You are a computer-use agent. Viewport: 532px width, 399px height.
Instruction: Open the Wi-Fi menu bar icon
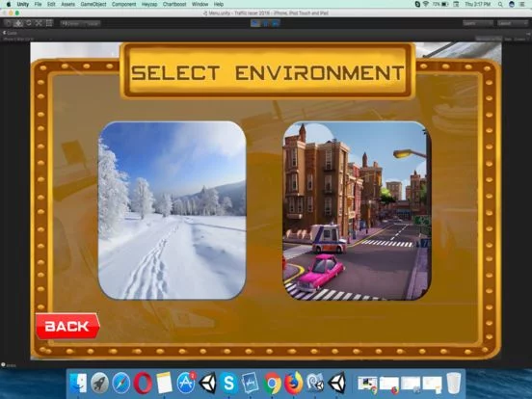point(425,4)
